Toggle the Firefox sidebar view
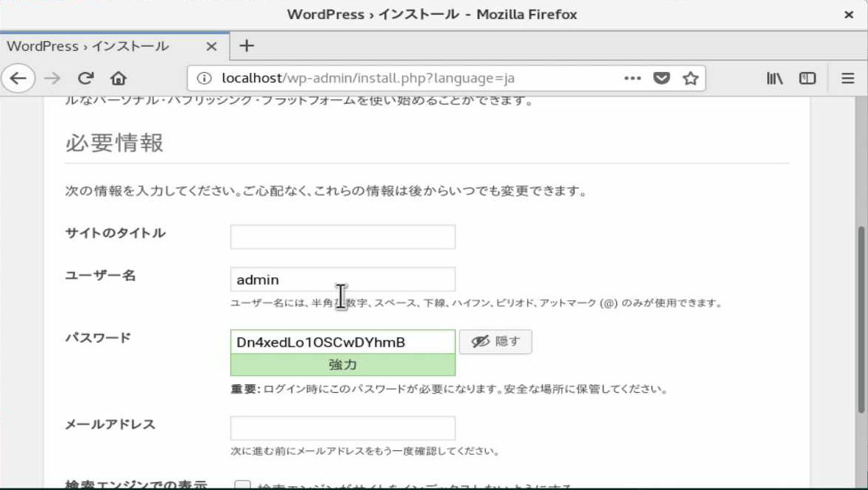The width and height of the screenshot is (868, 490). (808, 78)
